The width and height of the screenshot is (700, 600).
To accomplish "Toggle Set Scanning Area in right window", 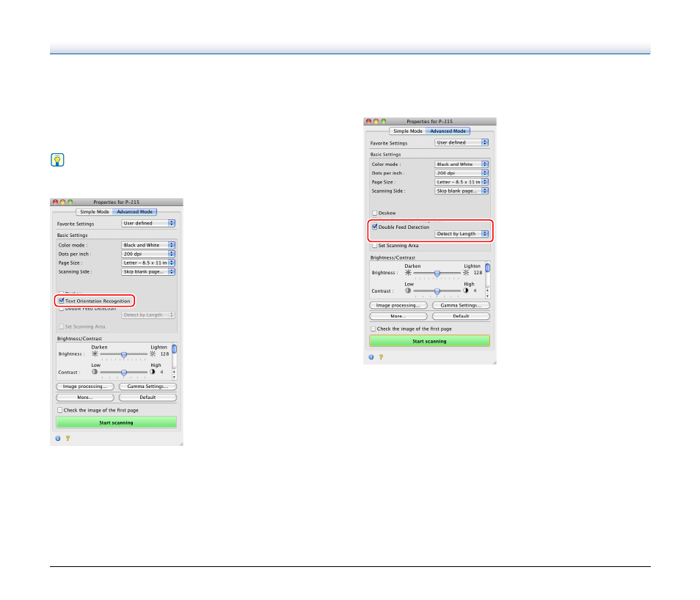I will 375,246.
